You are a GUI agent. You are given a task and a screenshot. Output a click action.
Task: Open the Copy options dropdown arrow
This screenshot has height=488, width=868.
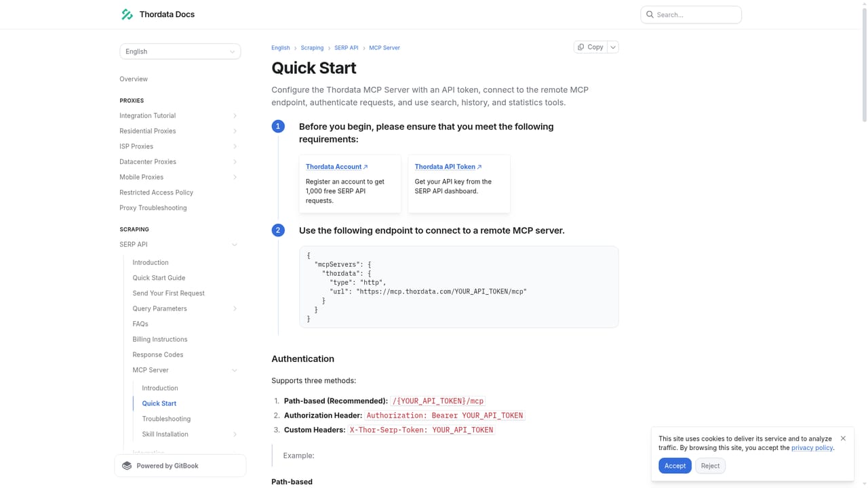pyautogui.click(x=613, y=47)
